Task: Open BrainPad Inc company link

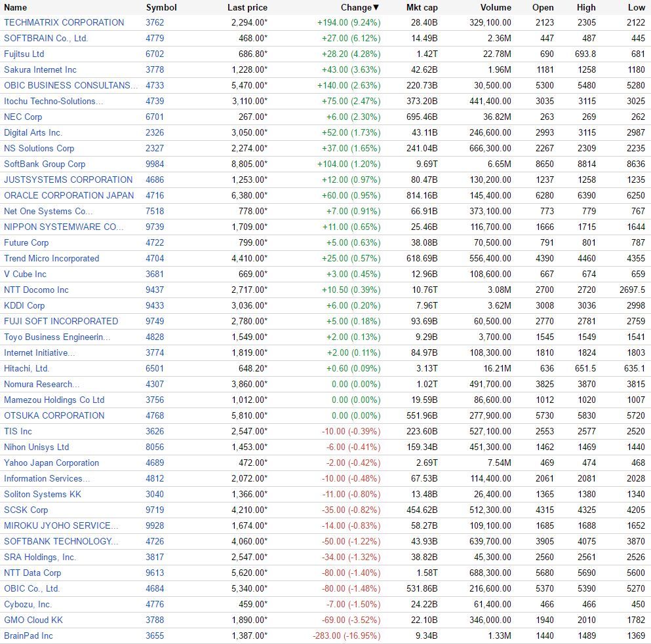Action: tap(28, 636)
